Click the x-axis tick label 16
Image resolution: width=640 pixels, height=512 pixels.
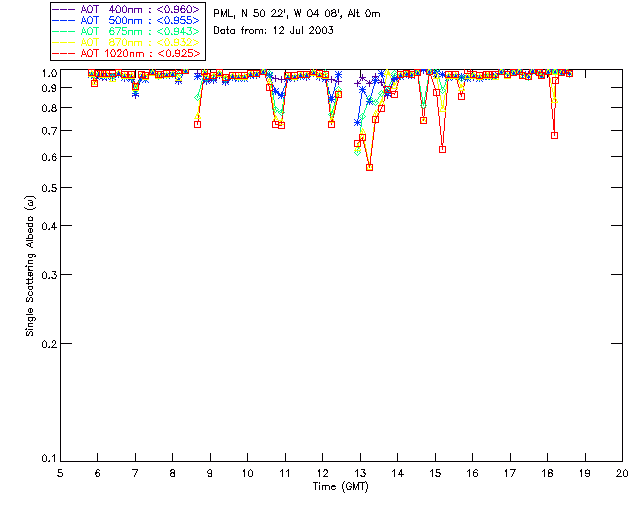[472, 473]
